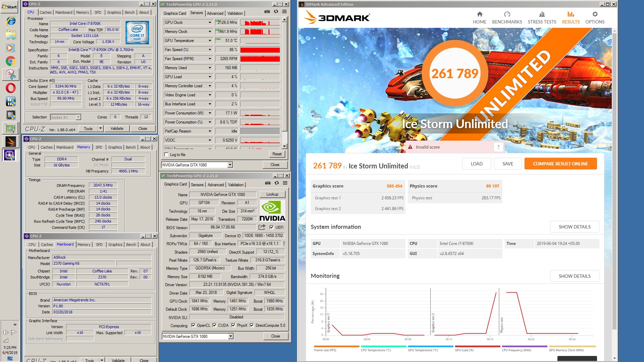Click the 3DMark LOAD button
This screenshot has height=362, width=644.
coord(477,164)
